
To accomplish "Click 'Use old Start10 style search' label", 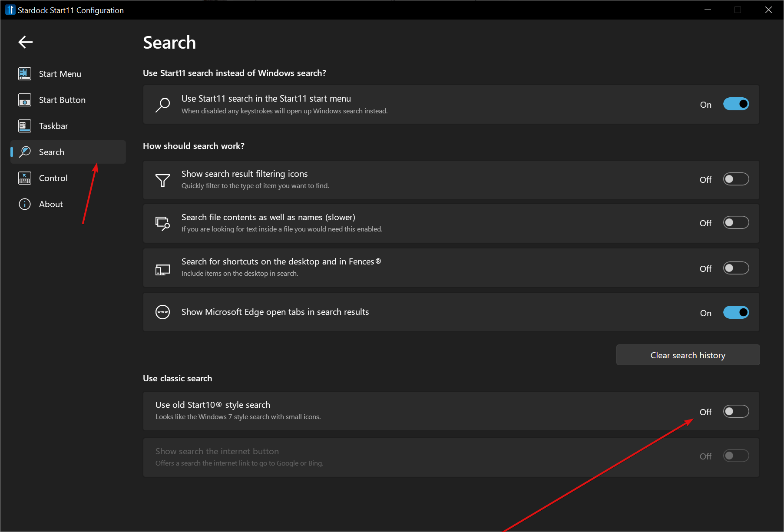I will (213, 405).
